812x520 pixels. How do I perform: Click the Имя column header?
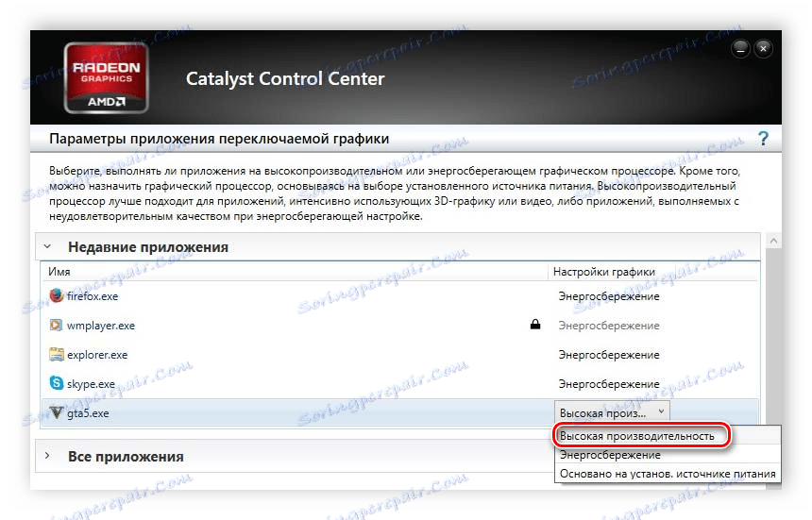click(59, 272)
